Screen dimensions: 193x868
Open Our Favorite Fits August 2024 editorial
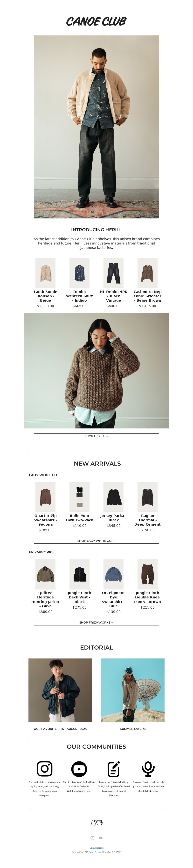(60, 728)
